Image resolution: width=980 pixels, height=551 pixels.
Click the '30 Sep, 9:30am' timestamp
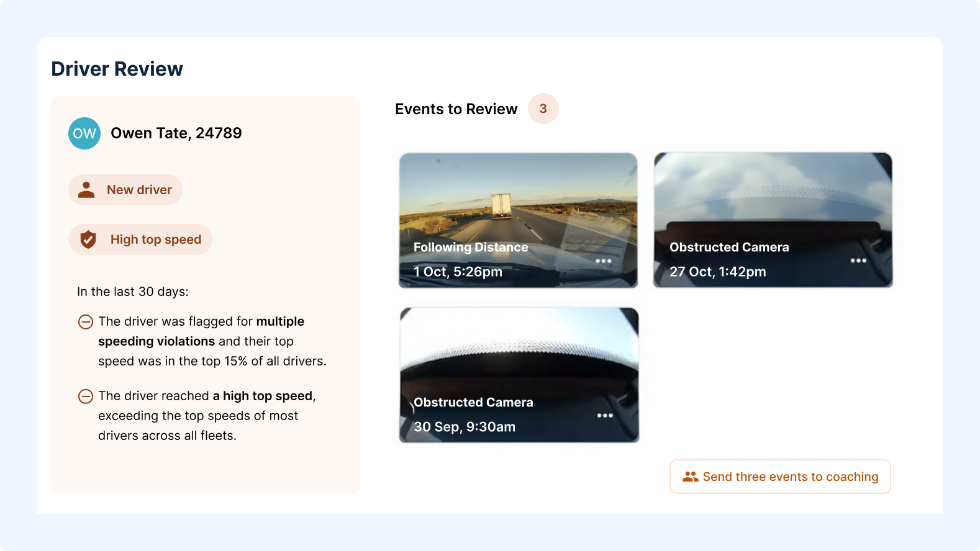pyautogui.click(x=465, y=427)
